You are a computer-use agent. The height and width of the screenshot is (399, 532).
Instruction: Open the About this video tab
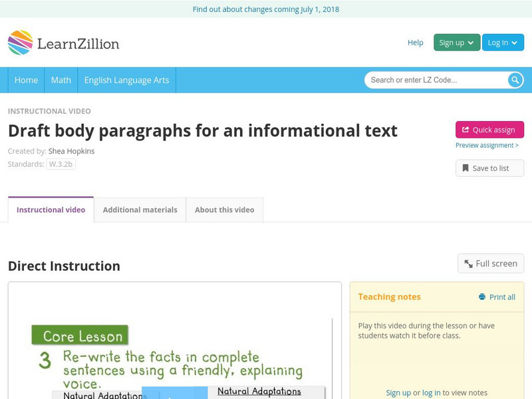[x=225, y=209]
